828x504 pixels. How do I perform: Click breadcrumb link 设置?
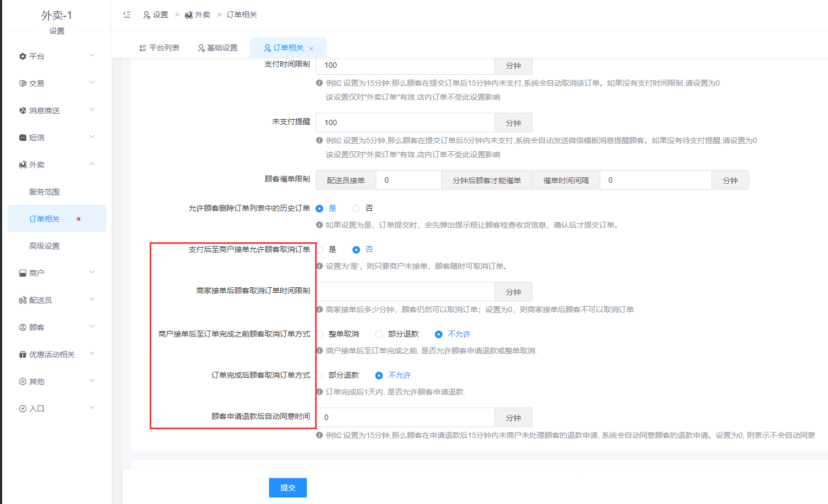tap(161, 15)
